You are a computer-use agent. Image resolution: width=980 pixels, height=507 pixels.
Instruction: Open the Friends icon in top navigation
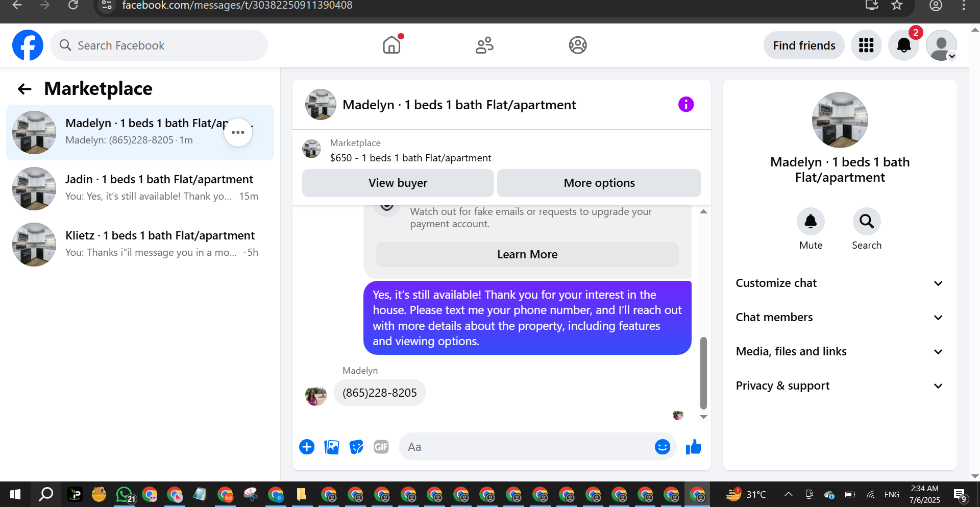tap(484, 45)
